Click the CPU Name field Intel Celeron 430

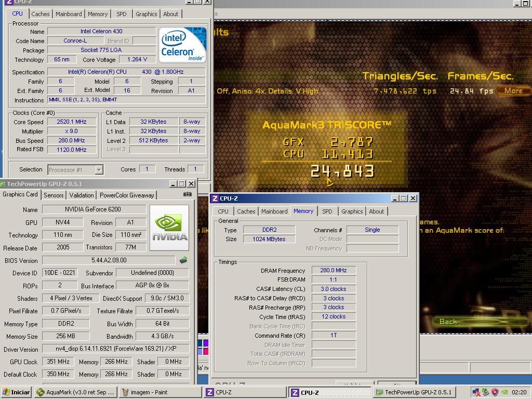[101, 31]
